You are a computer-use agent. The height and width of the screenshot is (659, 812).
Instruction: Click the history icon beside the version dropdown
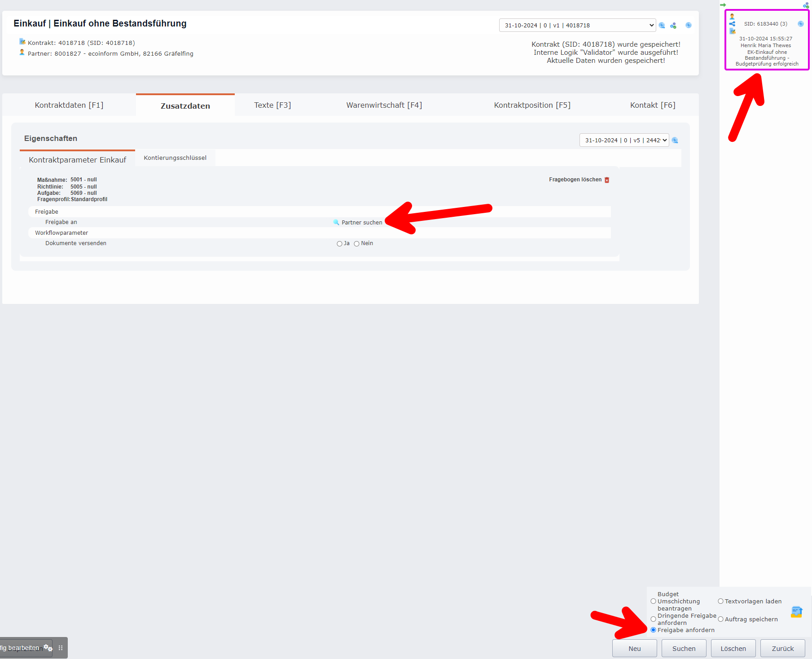click(x=689, y=25)
